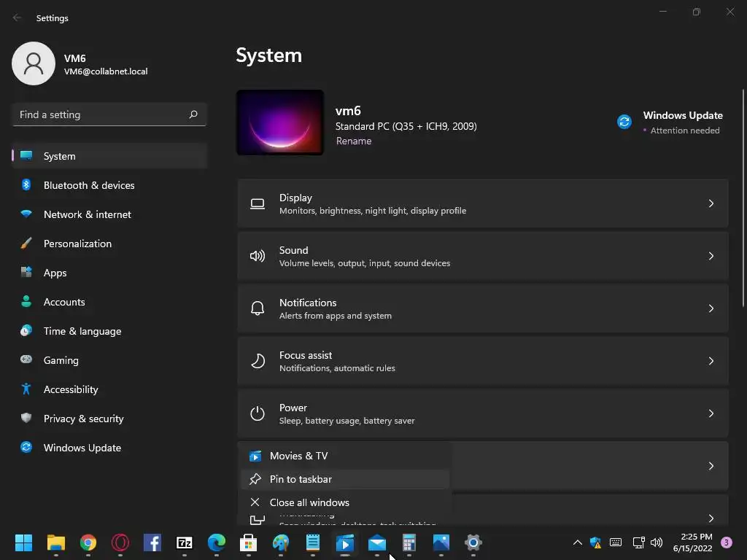
Task: Expand the Power row chevron
Action: tap(711, 413)
